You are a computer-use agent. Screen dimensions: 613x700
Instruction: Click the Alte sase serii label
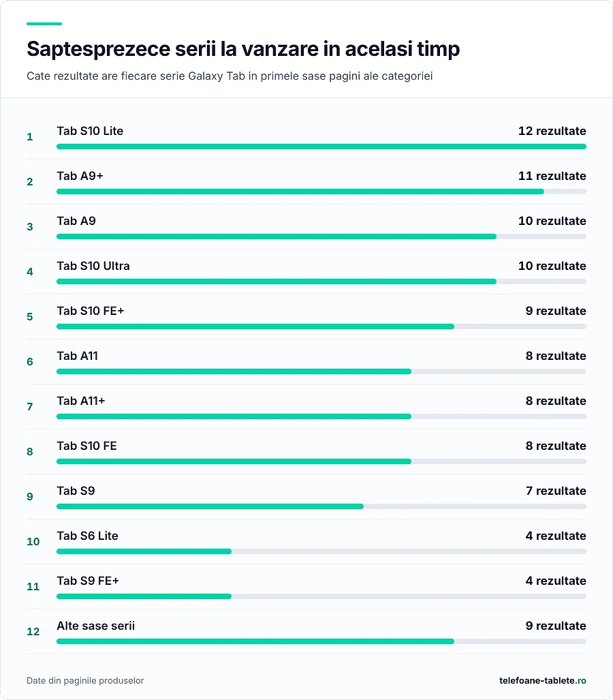pyautogui.click(x=95, y=626)
